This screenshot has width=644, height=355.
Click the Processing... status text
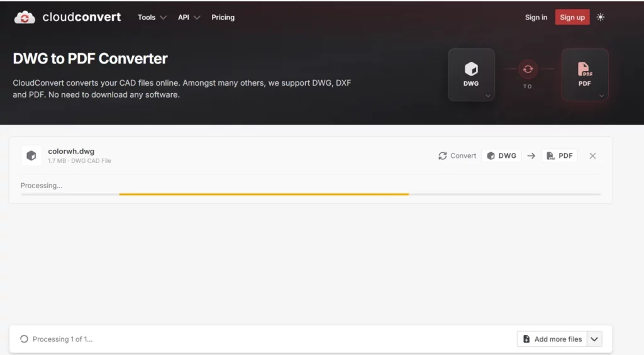[42, 185]
